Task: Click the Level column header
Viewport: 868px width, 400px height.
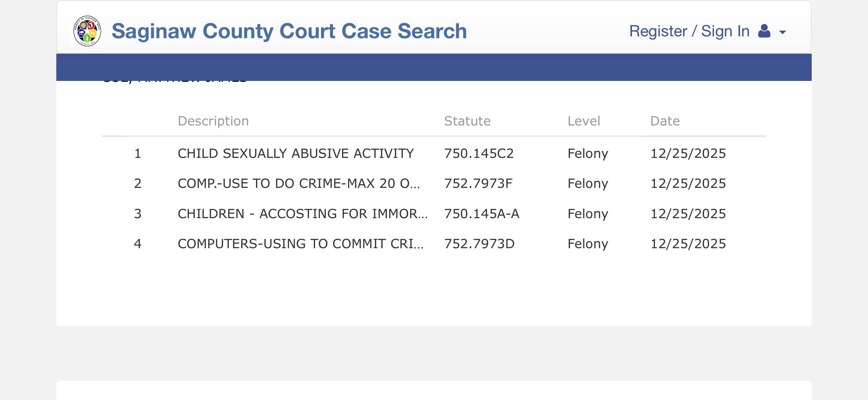Action: click(584, 121)
